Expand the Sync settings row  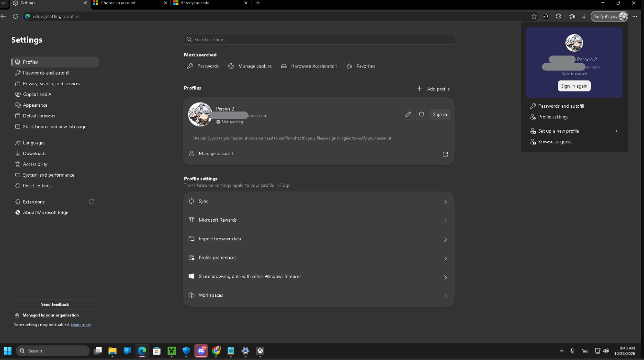pyautogui.click(x=319, y=202)
